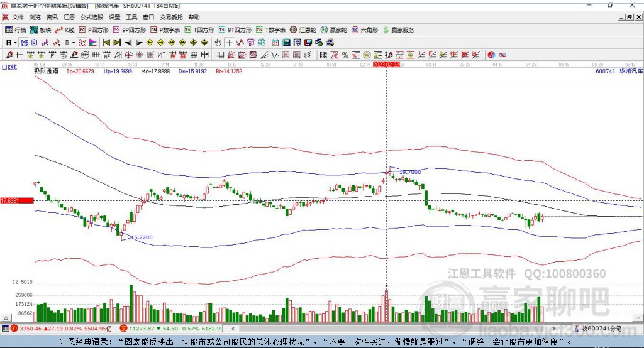Image resolution: width=644 pixels, height=348 pixels.
Task: Open P数字表 tool
Action: 165,30
